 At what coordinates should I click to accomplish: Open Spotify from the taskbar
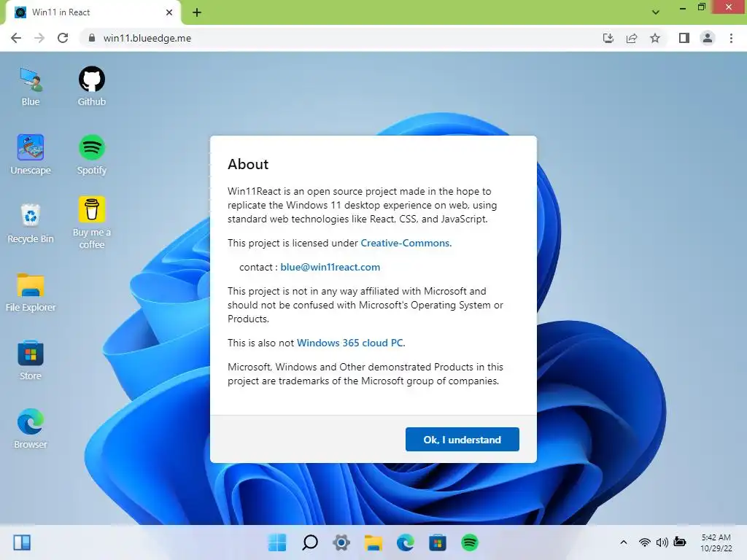[x=470, y=542]
